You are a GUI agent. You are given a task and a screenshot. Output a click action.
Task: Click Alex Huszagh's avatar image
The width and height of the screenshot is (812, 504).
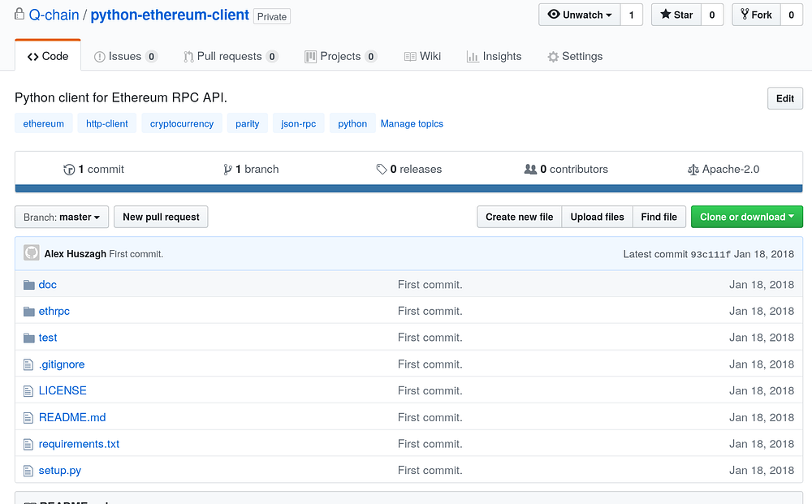31,252
